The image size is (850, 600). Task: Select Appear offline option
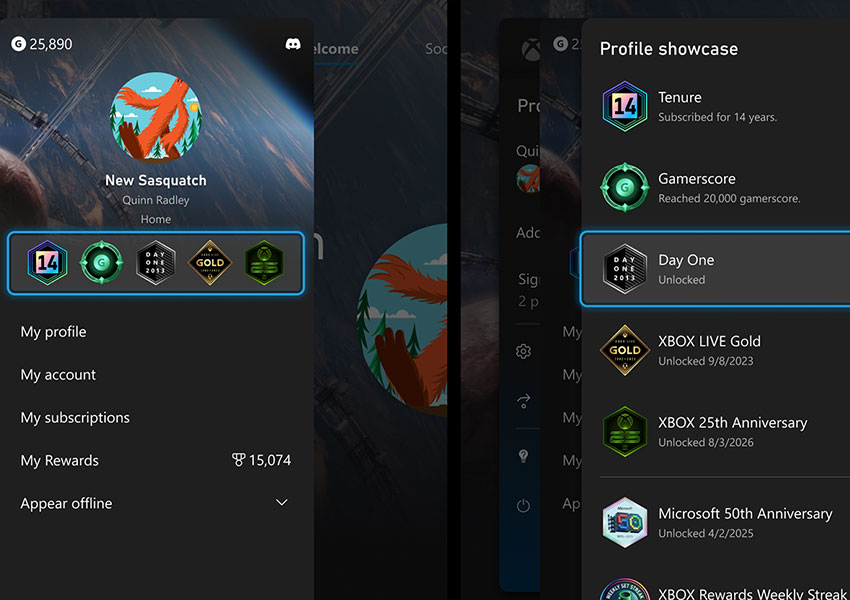[156, 503]
